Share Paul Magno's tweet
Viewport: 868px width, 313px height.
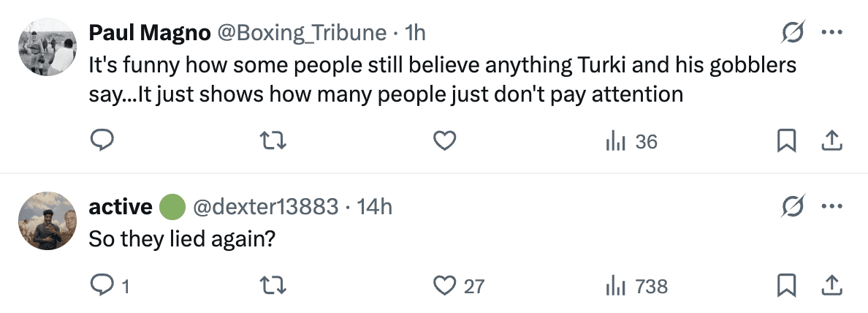point(830,142)
